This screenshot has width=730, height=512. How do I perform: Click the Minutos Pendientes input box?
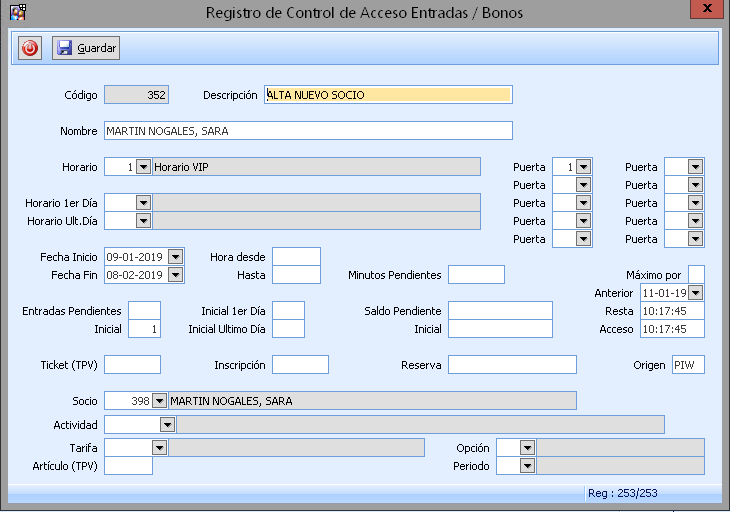(x=476, y=275)
